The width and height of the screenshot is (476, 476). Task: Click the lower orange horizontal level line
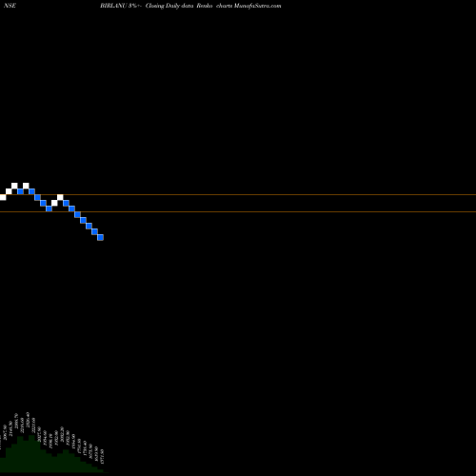click(x=238, y=211)
